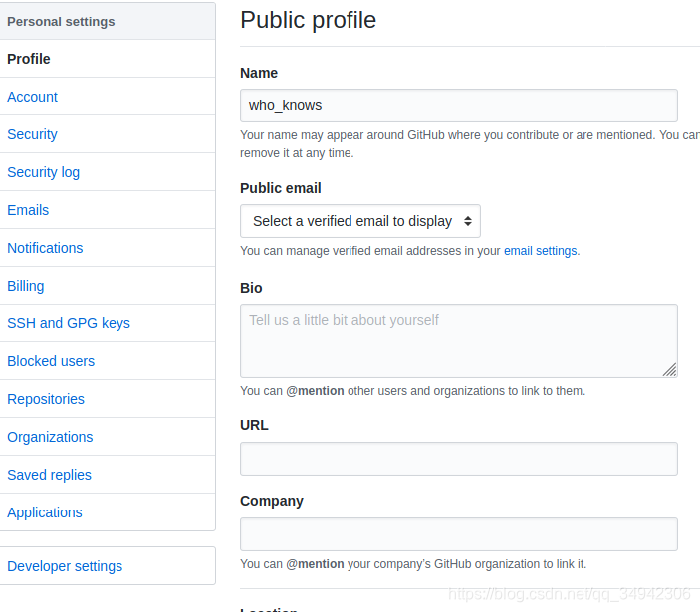The width and height of the screenshot is (700, 612).
Task: Click the URL input field
Action: (x=459, y=459)
